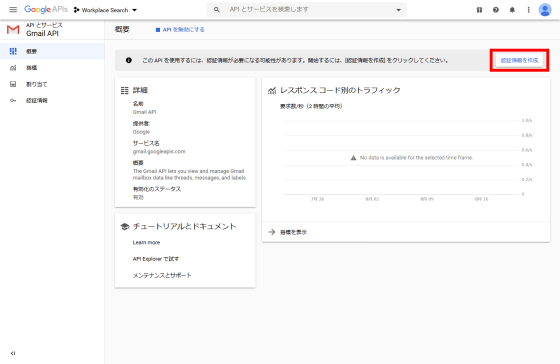
Task: Open the user account avatar
Action: coord(545,10)
